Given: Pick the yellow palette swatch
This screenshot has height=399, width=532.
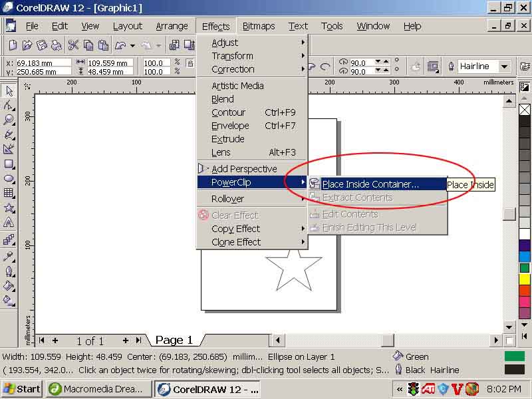Looking at the screenshot, I should [x=525, y=279].
